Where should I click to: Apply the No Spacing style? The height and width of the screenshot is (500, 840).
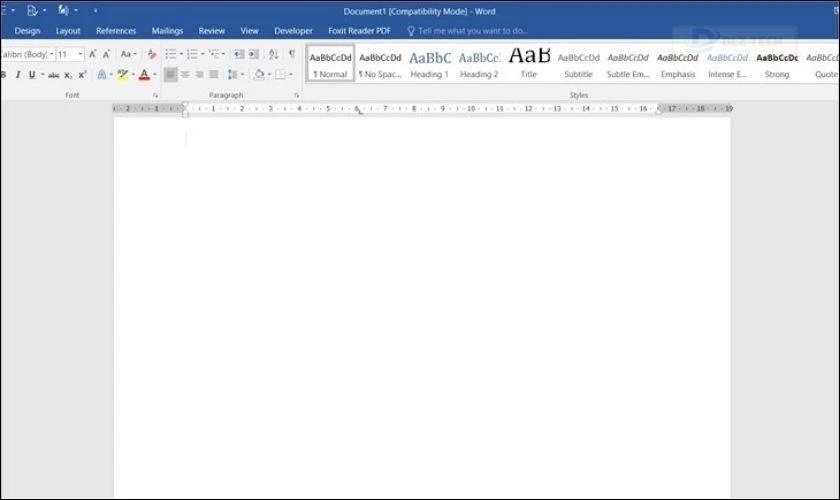point(380,64)
